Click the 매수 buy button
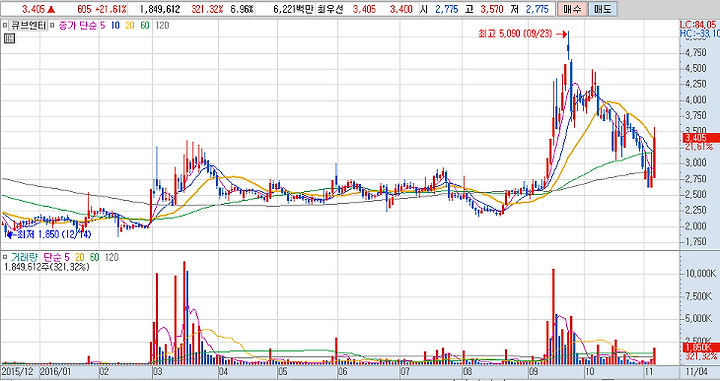The width and height of the screenshot is (720, 381). coord(572,9)
